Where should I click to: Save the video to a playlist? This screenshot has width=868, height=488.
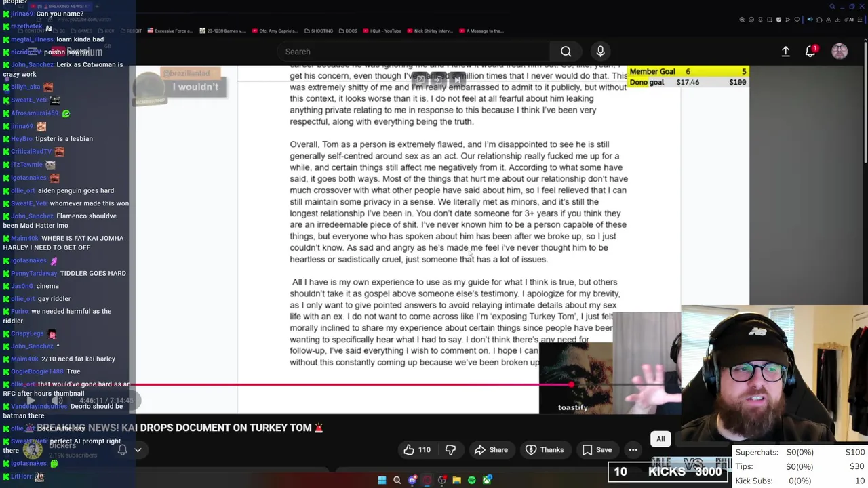click(x=597, y=450)
